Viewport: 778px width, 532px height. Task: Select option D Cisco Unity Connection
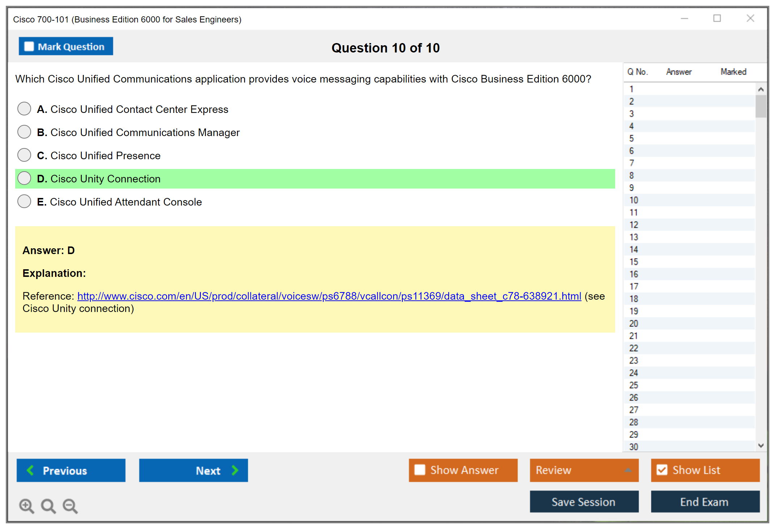point(24,178)
